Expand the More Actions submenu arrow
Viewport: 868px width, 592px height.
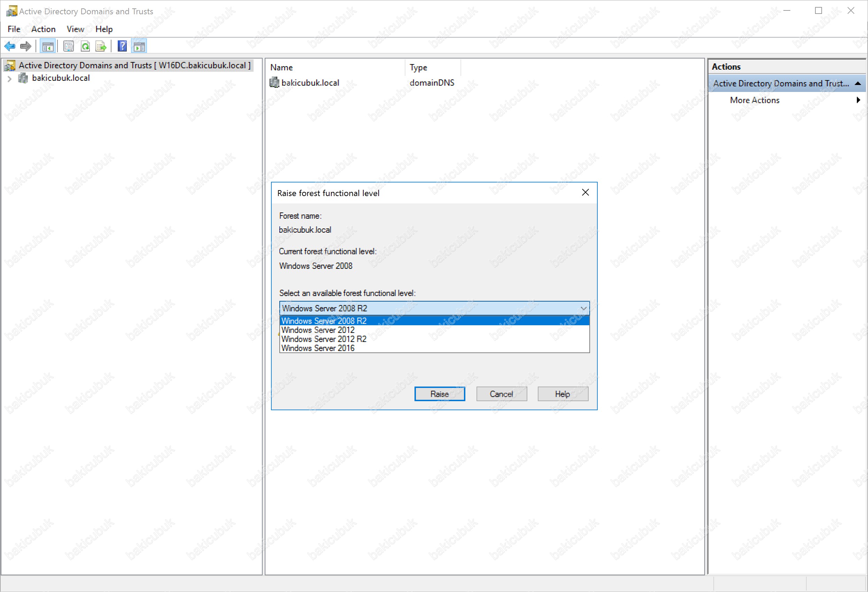pyautogui.click(x=858, y=100)
